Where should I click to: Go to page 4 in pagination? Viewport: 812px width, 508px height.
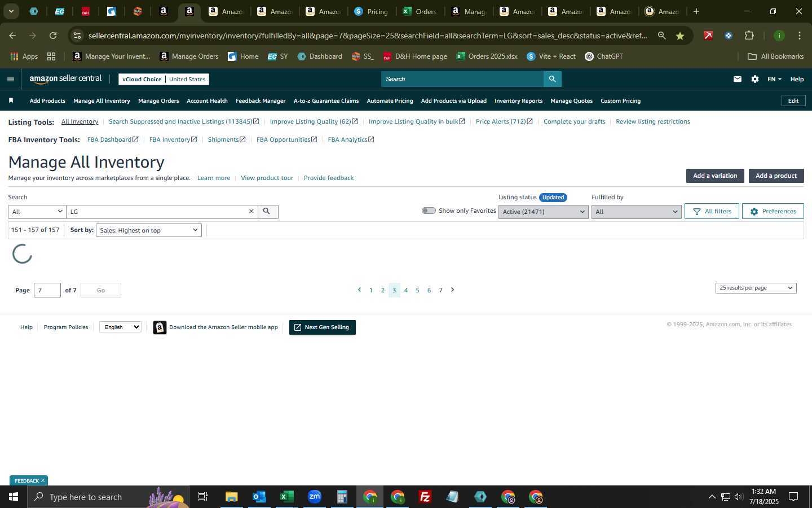coord(406,290)
